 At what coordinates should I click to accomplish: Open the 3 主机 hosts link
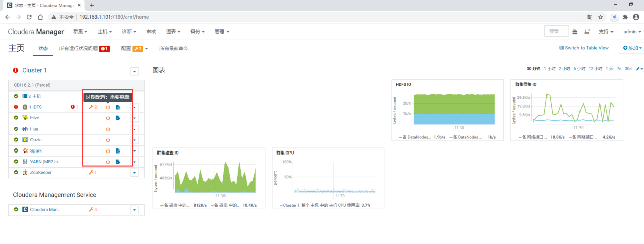tap(31, 96)
